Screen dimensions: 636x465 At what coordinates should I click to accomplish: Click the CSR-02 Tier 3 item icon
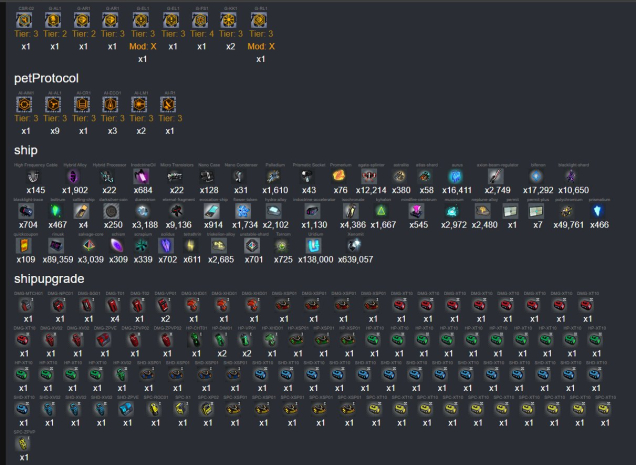point(26,20)
